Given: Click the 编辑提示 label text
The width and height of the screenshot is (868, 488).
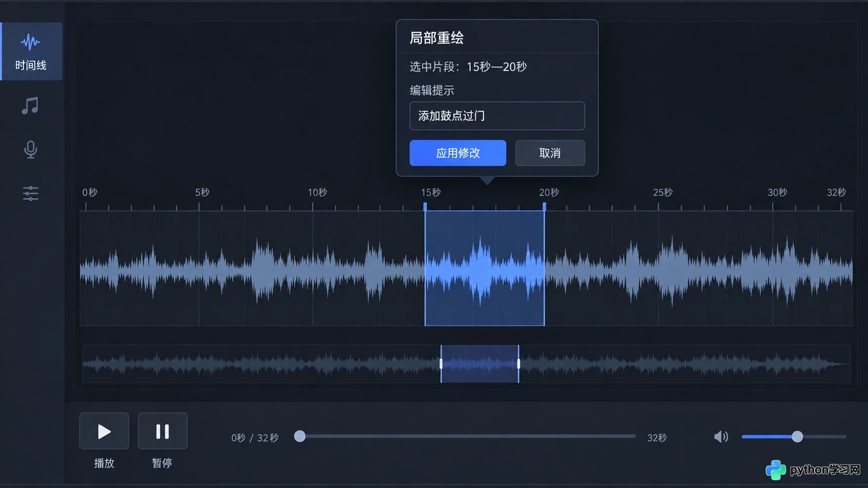Looking at the screenshot, I should pyautogui.click(x=432, y=91).
